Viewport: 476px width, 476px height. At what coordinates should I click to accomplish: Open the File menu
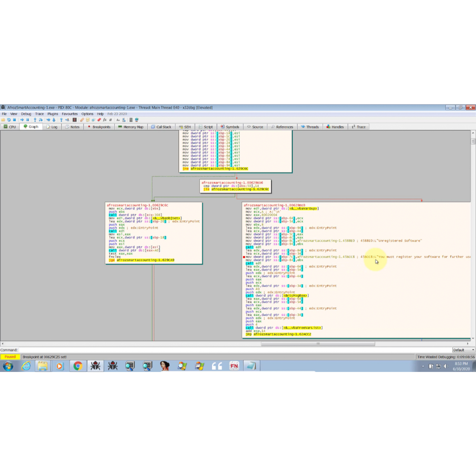pos(4,114)
